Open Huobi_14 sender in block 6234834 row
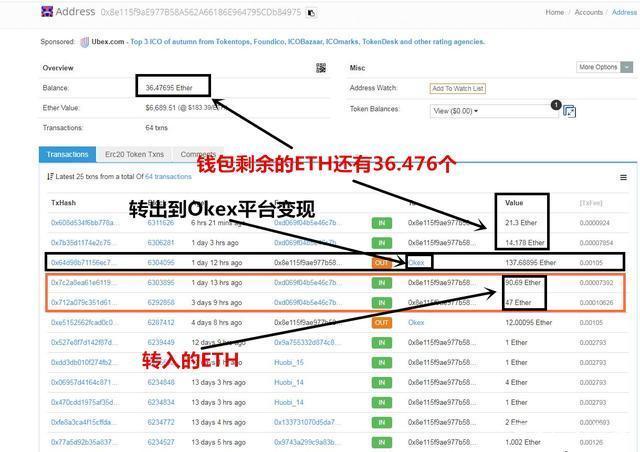Screen dimensions: 640x452 [x=289, y=402]
